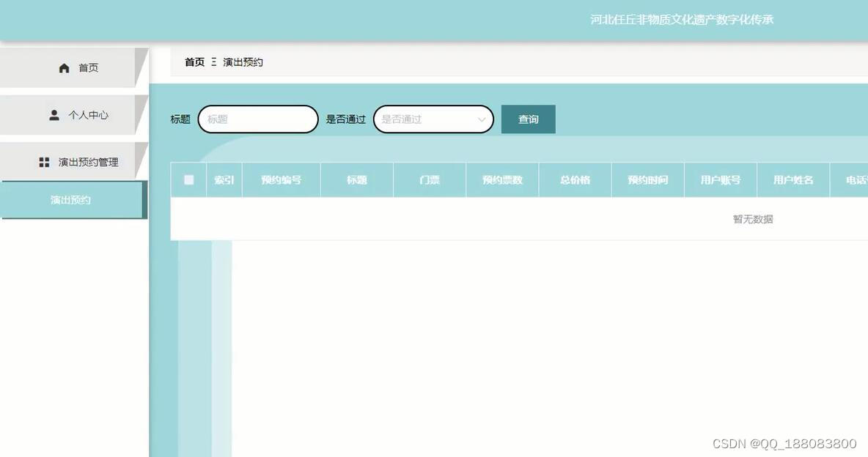868x457 pixels.
Task: Click the 总价格 column header
Action: click(x=575, y=180)
